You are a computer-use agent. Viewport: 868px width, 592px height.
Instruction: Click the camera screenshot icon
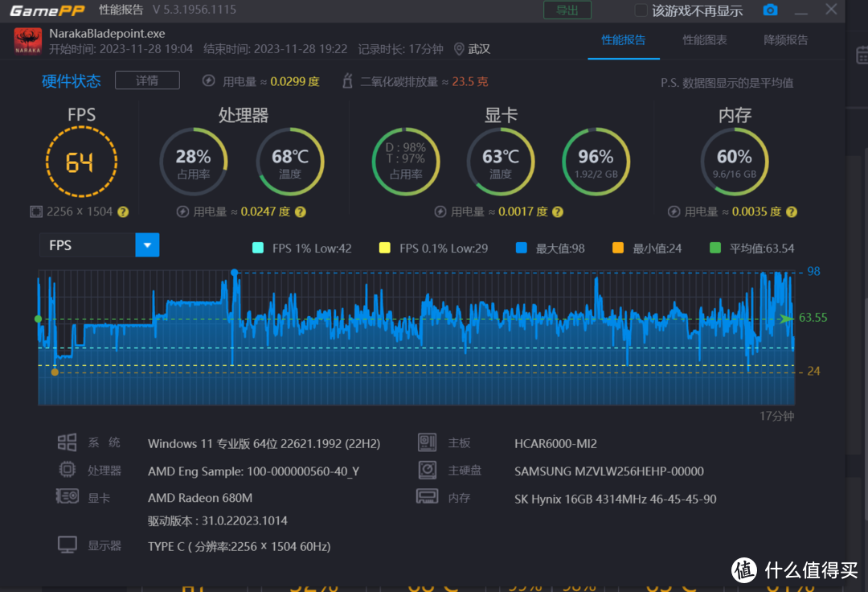point(770,10)
